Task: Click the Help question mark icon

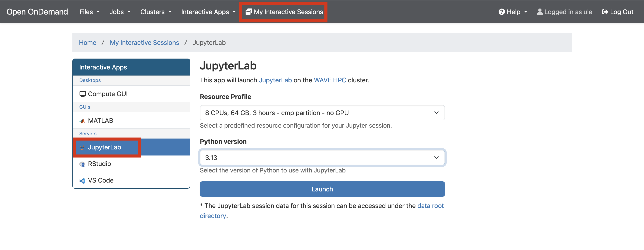Action: tap(501, 12)
